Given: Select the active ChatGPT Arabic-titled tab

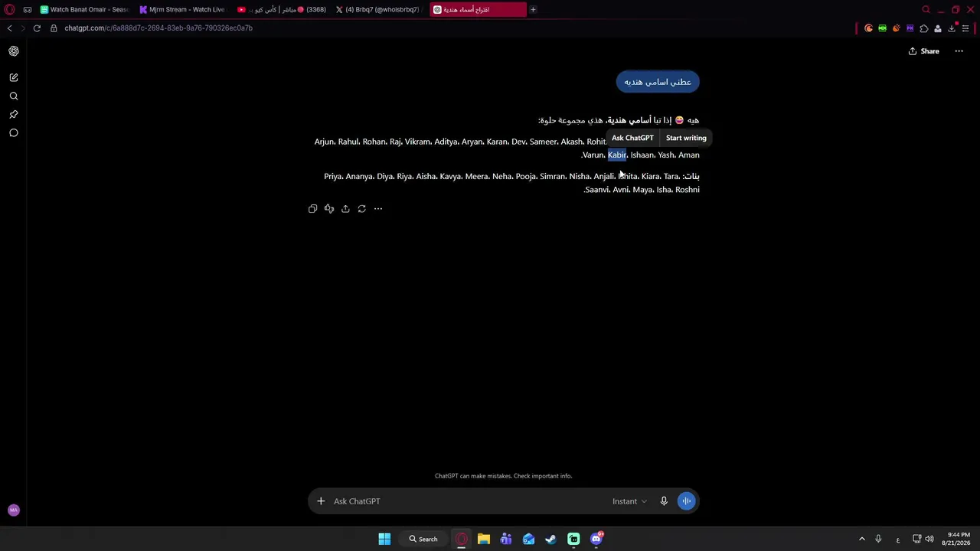Looking at the screenshot, I should 478,10.
